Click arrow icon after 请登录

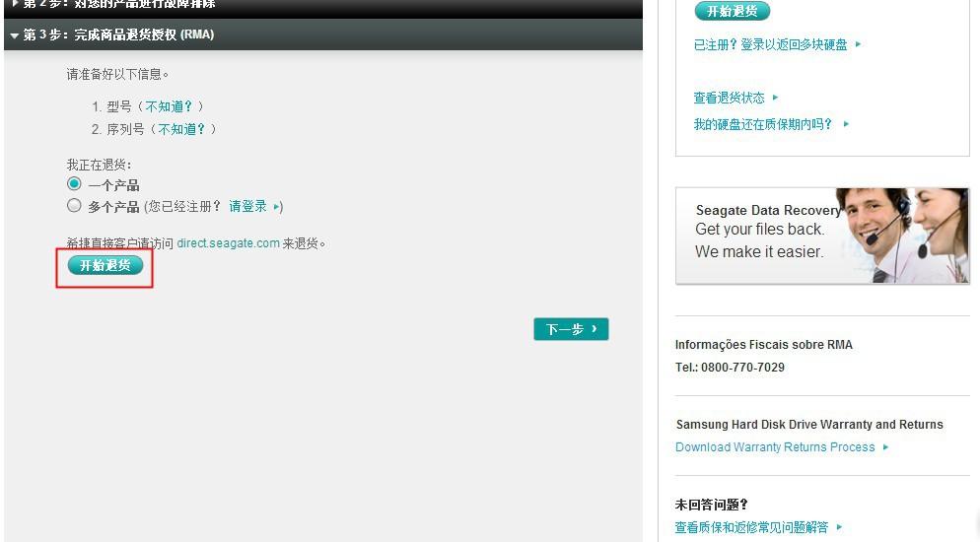(277, 207)
